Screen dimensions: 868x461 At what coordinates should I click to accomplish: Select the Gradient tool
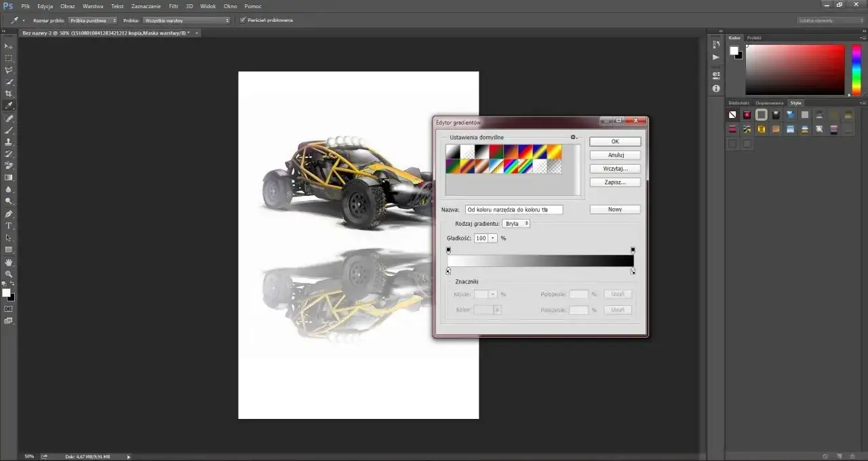click(9, 178)
